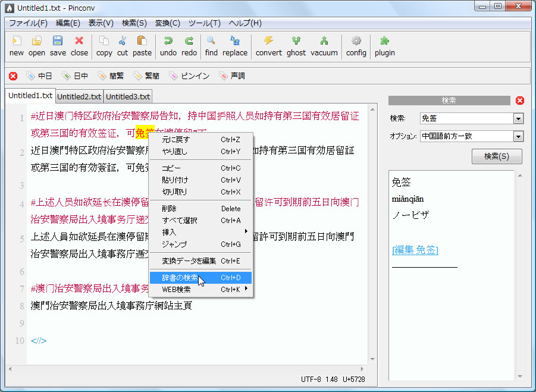Choose 貼り付け in context menu

[x=201, y=180]
